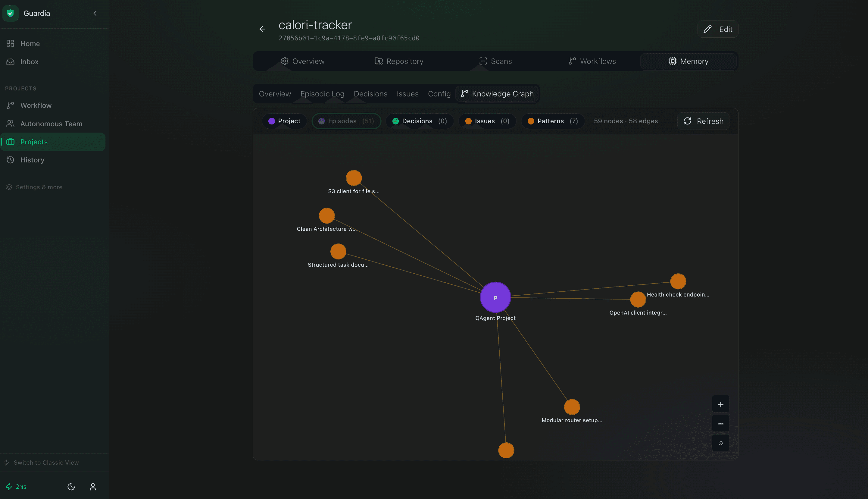Image resolution: width=868 pixels, height=499 pixels.
Task: Click the OpenAI client integr node
Action: [x=638, y=300]
